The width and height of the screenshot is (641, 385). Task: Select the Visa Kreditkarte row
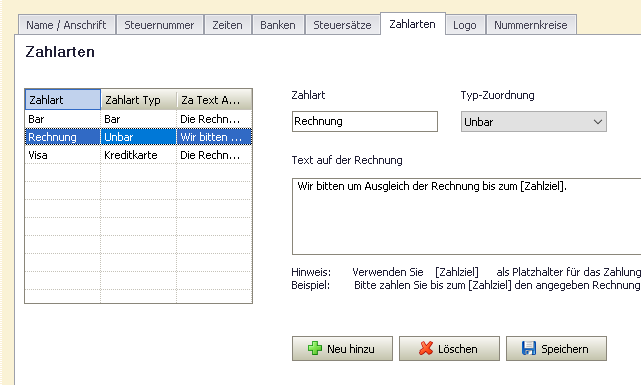coord(139,155)
